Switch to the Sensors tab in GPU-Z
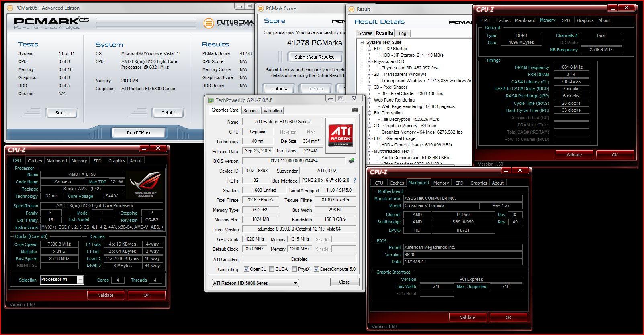 point(251,110)
